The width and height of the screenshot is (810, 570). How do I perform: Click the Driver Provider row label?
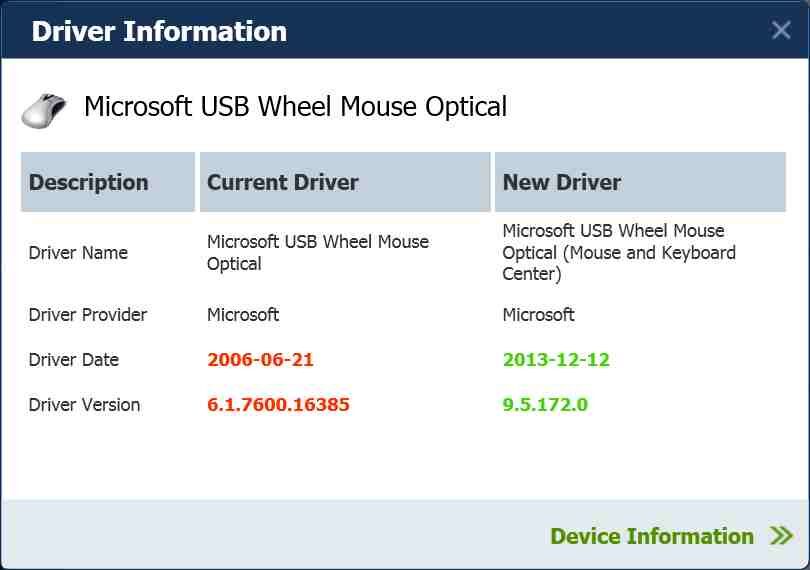[x=88, y=315]
